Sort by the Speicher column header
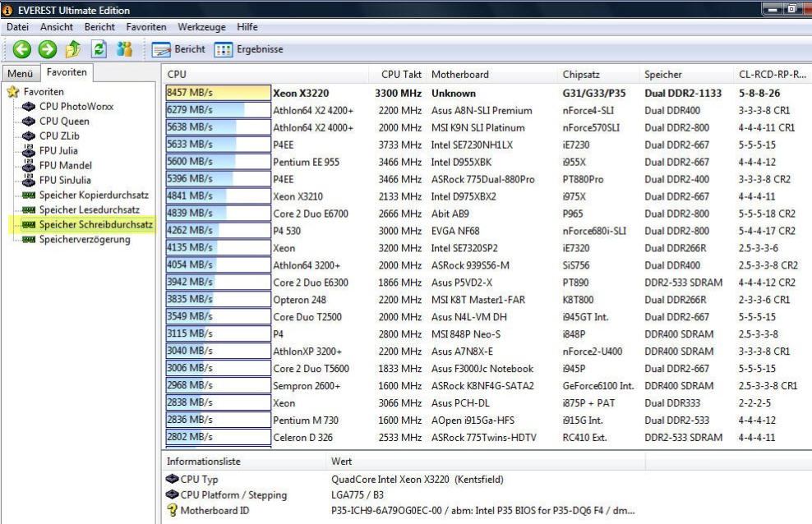Image resolution: width=812 pixels, height=524 pixels. [x=686, y=75]
